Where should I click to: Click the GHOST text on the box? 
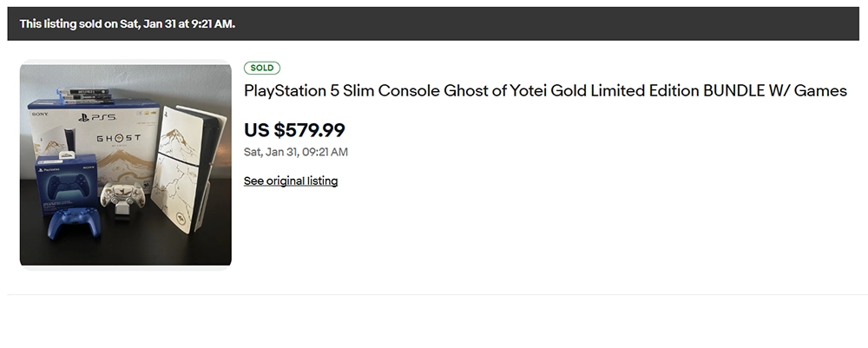pos(117,138)
